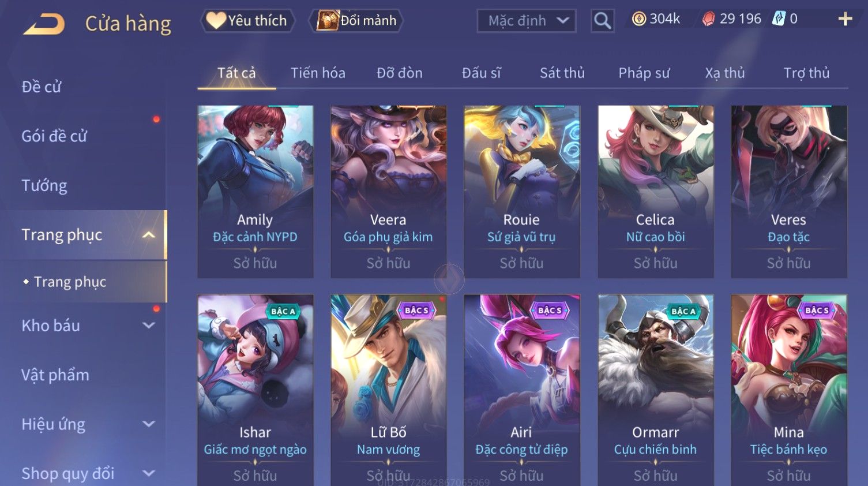Select the Pháp sư tab

(x=644, y=73)
